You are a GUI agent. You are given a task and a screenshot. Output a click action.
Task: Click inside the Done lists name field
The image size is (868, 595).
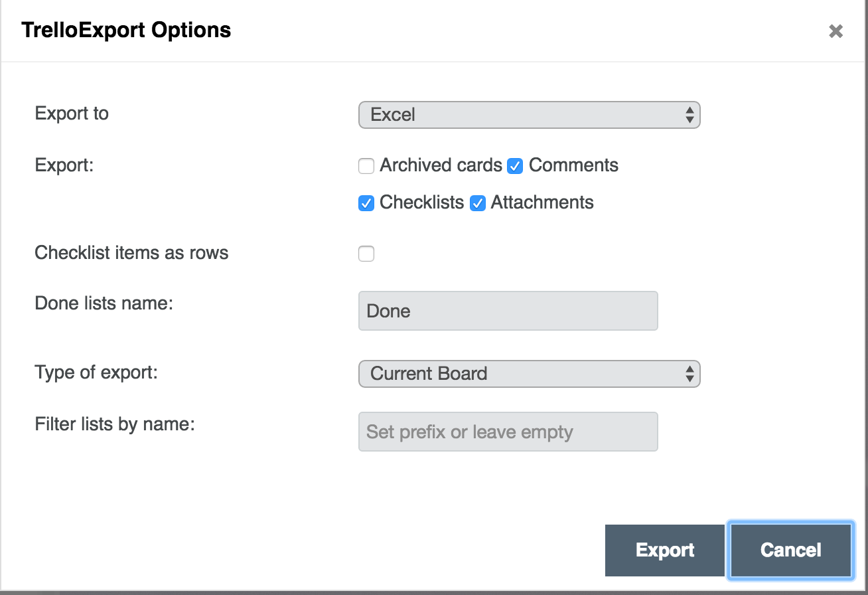pos(508,310)
